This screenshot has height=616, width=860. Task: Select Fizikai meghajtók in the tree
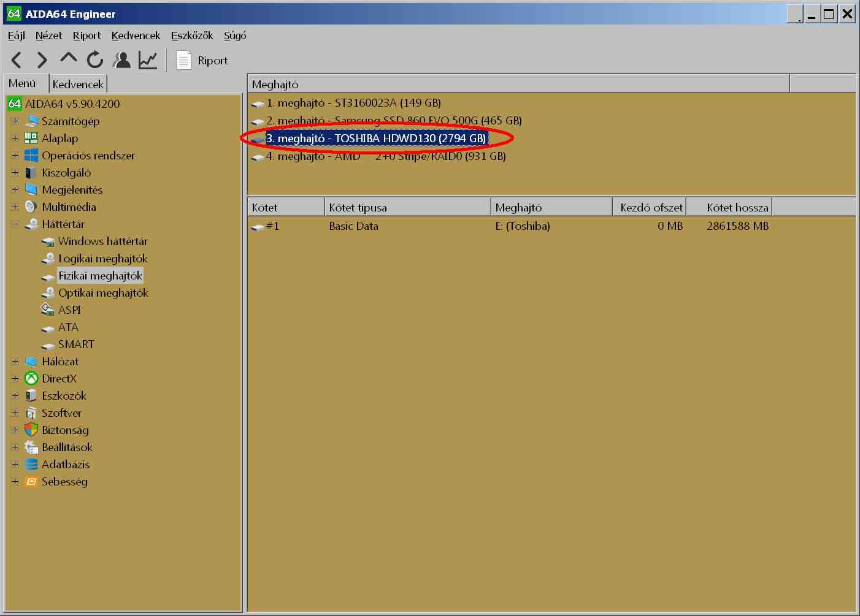100,275
